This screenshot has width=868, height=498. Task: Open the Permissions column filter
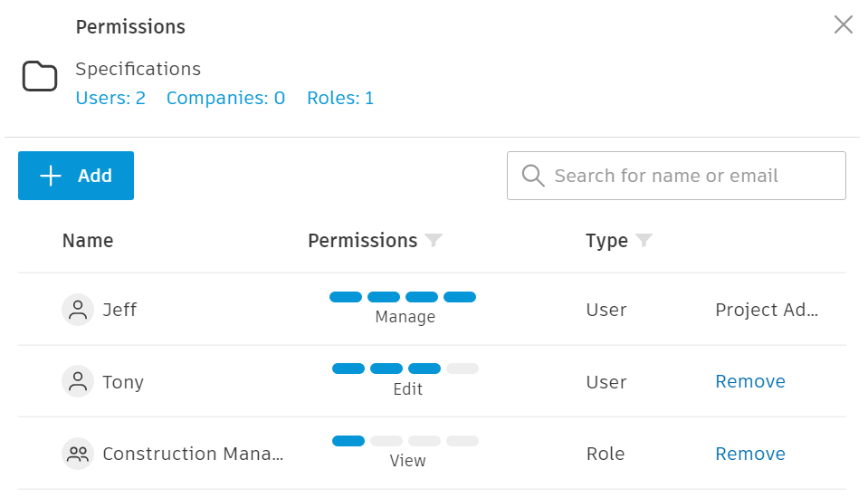click(x=434, y=241)
